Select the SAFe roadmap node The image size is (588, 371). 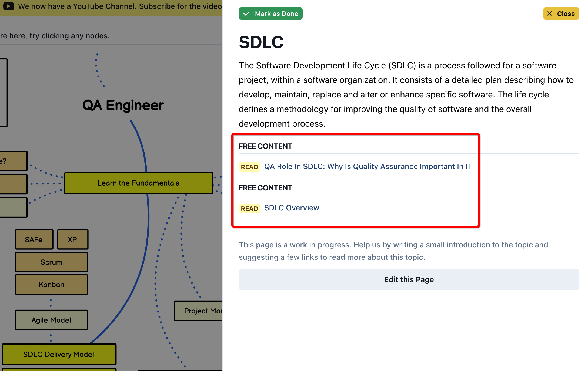(x=34, y=240)
